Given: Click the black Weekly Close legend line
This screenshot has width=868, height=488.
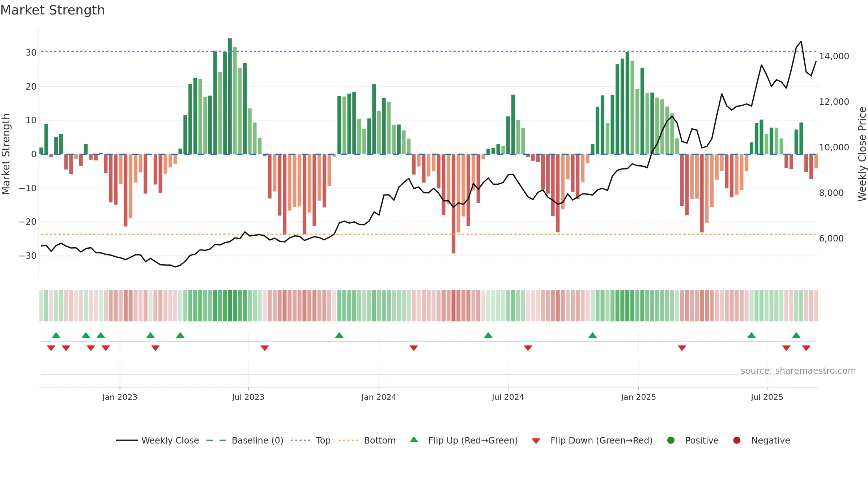Looking at the screenshot, I should coord(127,440).
